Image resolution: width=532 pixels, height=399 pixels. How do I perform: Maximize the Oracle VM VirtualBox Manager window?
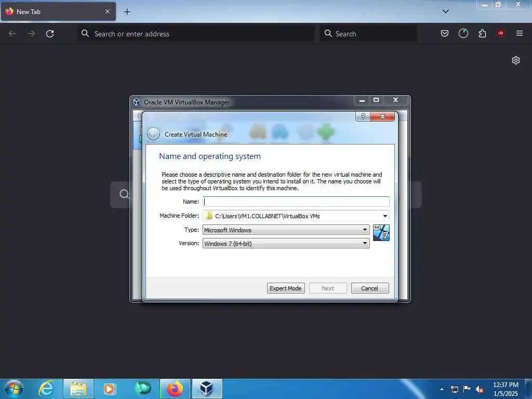[x=376, y=100]
